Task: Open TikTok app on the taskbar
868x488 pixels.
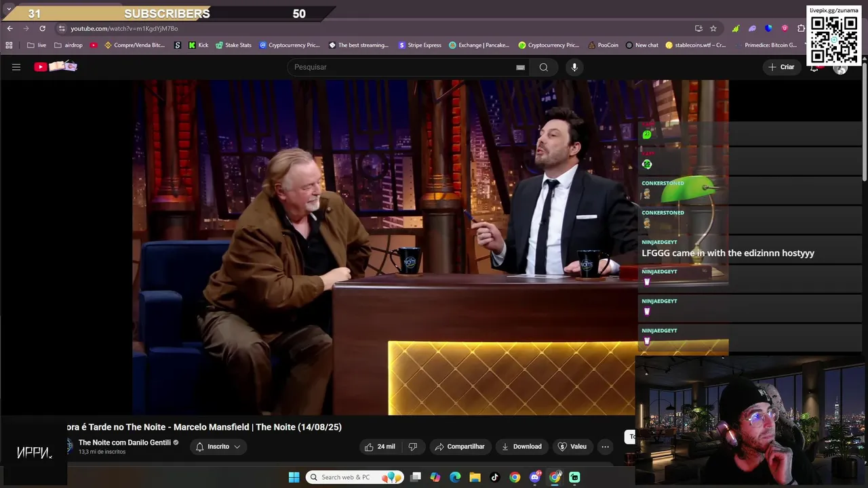Action: (x=494, y=477)
